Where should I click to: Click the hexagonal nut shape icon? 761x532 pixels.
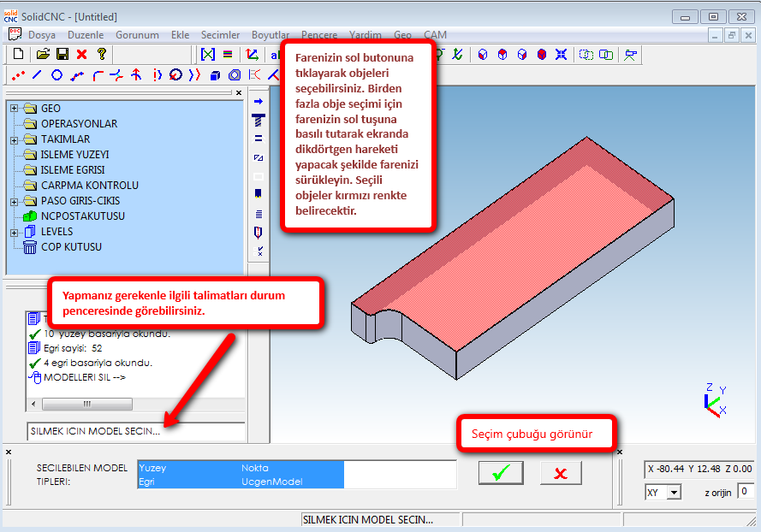(x=235, y=75)
